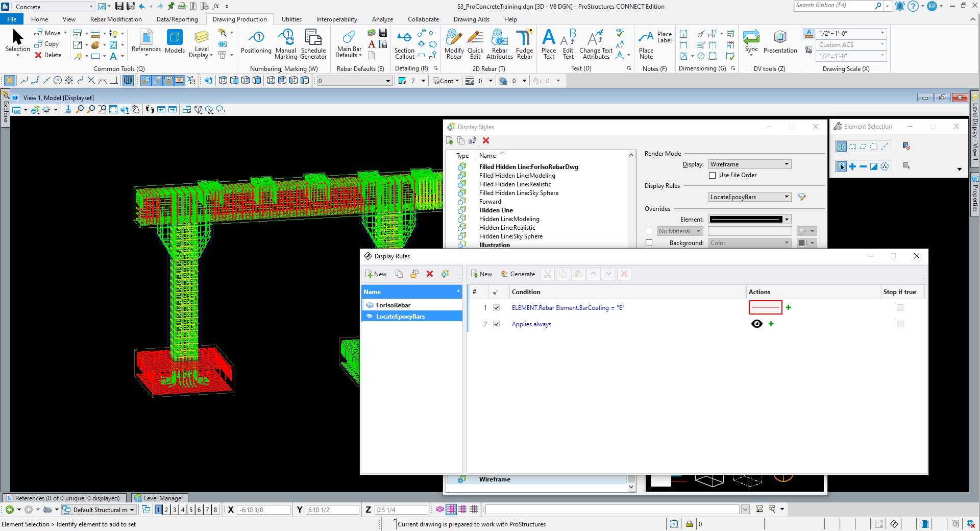The image size is (980, 531).
Task: Toggle the No Material override checkbox
Action: 649,231
